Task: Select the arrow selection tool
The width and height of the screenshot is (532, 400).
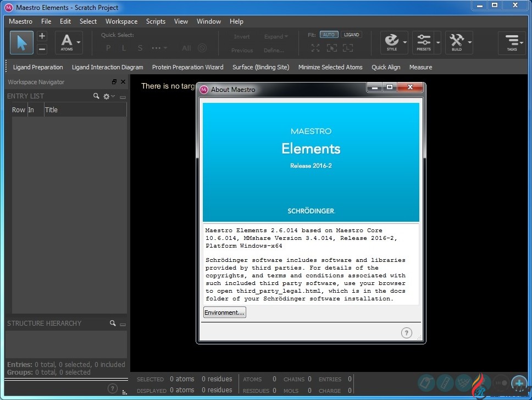Action: click(21, 42)
